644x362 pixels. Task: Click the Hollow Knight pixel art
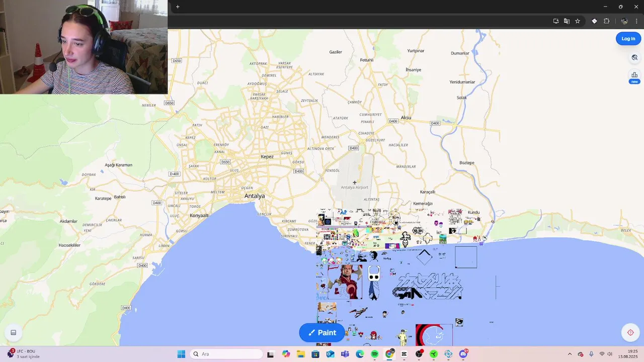[x=374, y=283]
